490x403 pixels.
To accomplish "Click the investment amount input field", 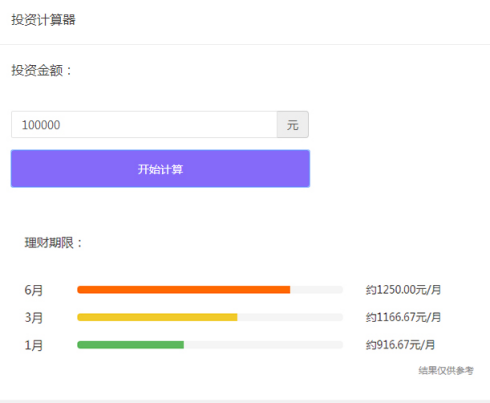I will pos(144,125).
